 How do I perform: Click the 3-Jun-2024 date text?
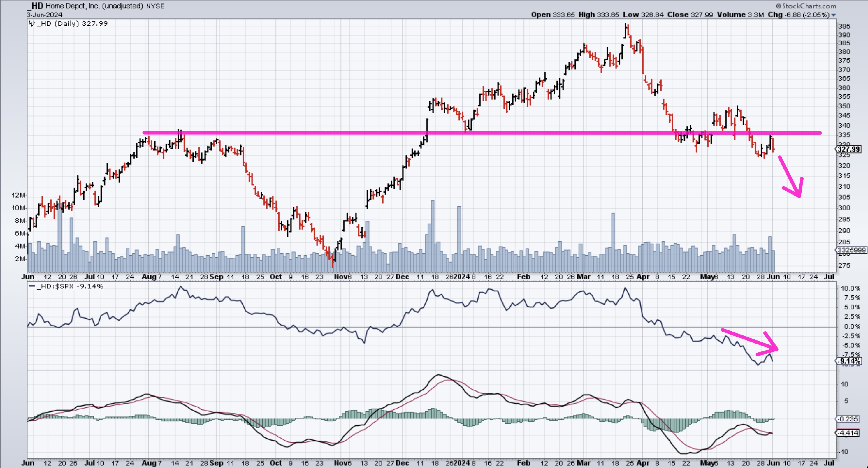point(45,15)
